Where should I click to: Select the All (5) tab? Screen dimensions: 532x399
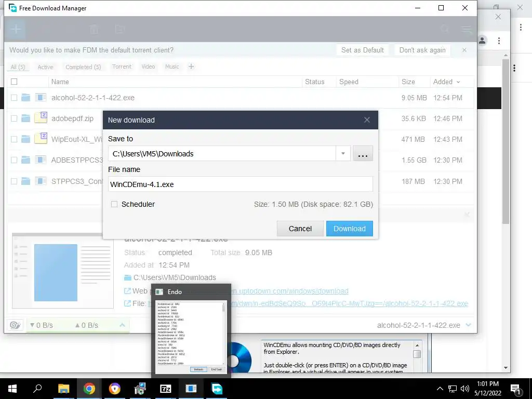18,67
